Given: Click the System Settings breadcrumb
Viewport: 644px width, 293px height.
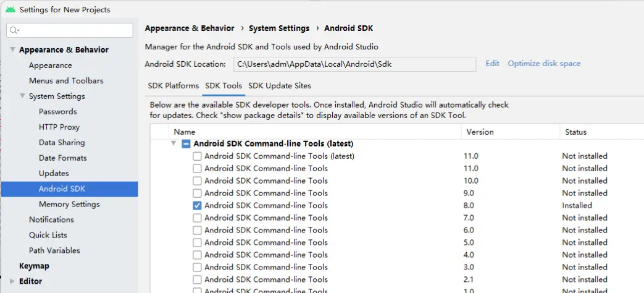Looking at the screenshot, I should [x=279, y=28].
